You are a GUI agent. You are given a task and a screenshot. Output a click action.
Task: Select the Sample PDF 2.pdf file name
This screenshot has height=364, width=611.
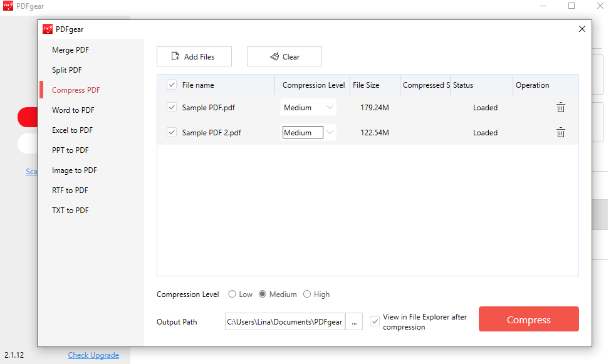point(212,132)
